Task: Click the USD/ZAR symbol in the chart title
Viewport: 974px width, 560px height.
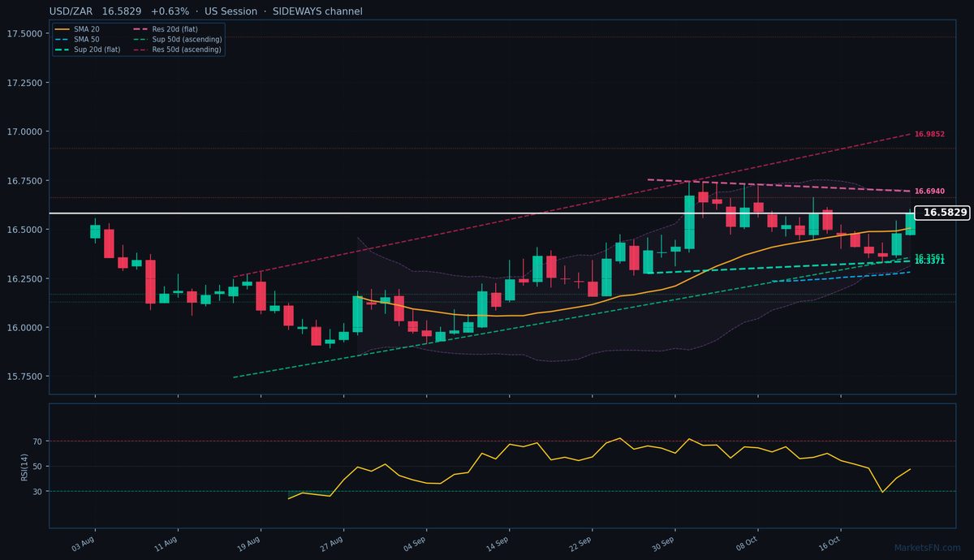Action: tap(71, 11)
